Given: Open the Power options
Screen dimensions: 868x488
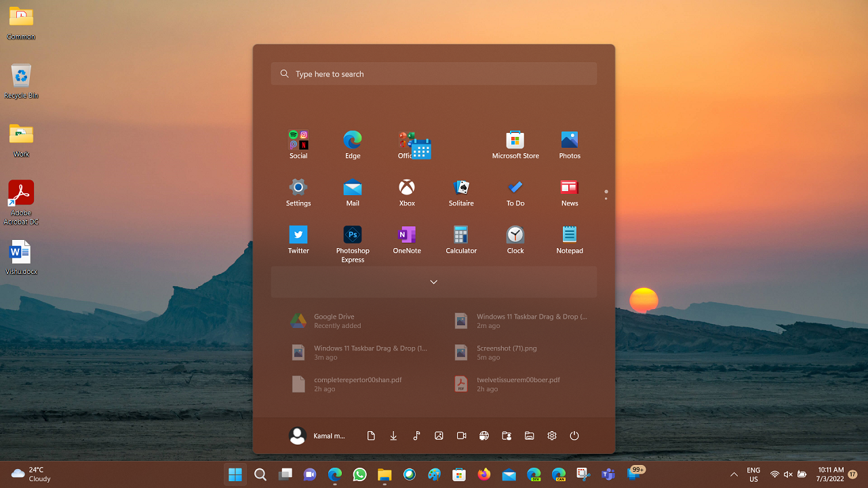Looking at the screenshot, I should tap(574, 436).
